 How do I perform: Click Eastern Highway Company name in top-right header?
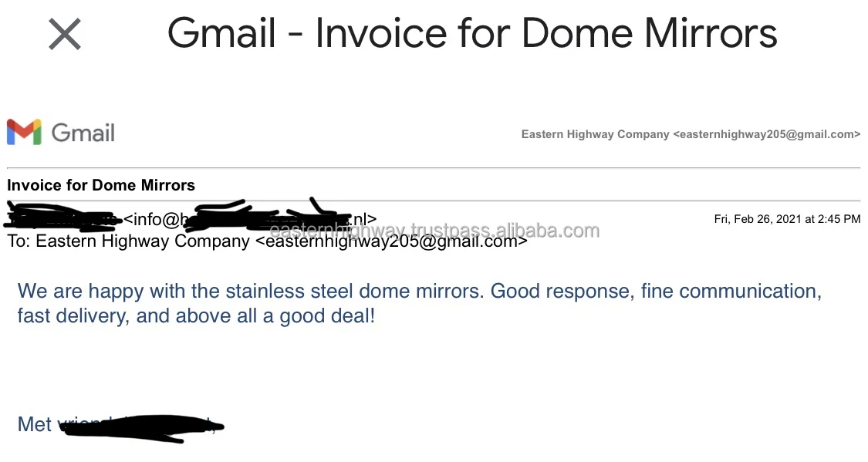pyautogui.click(x=595, y=134)
